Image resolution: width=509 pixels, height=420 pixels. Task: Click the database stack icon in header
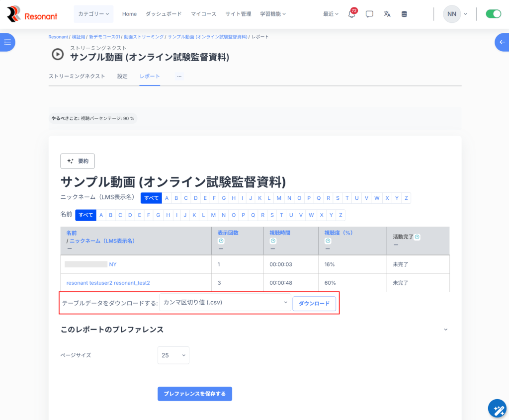(404, 14)
